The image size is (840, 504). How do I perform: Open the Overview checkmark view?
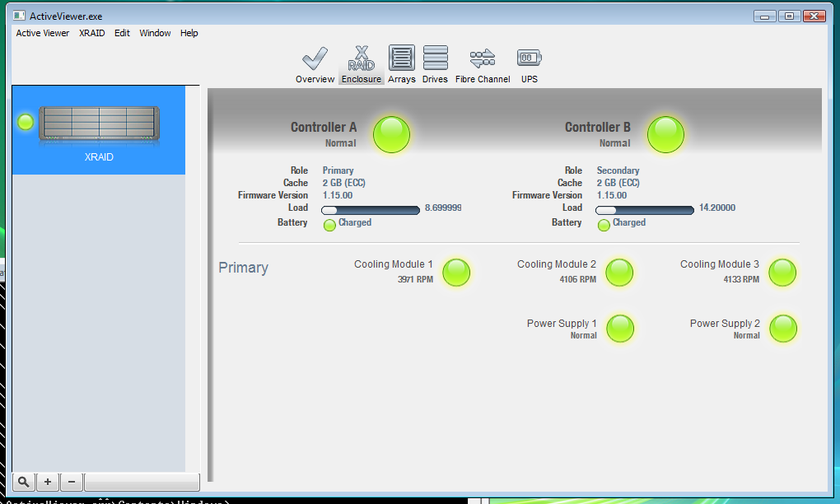tap(315, 64)
